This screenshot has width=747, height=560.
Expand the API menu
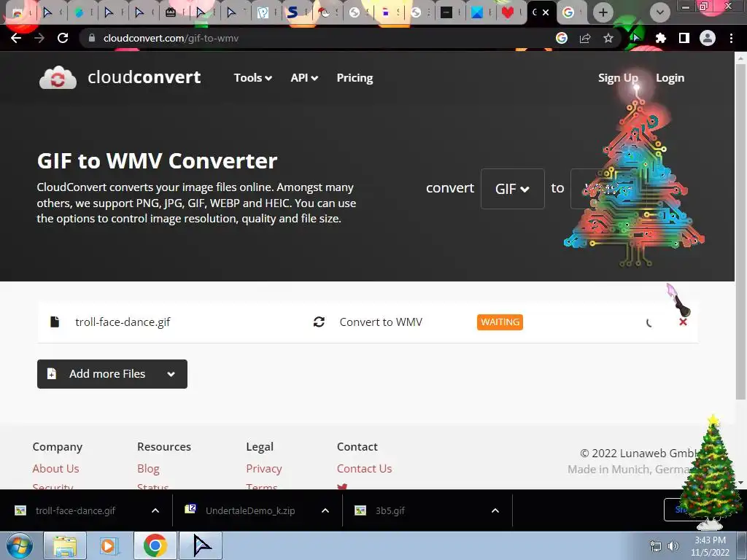[304, 77]
